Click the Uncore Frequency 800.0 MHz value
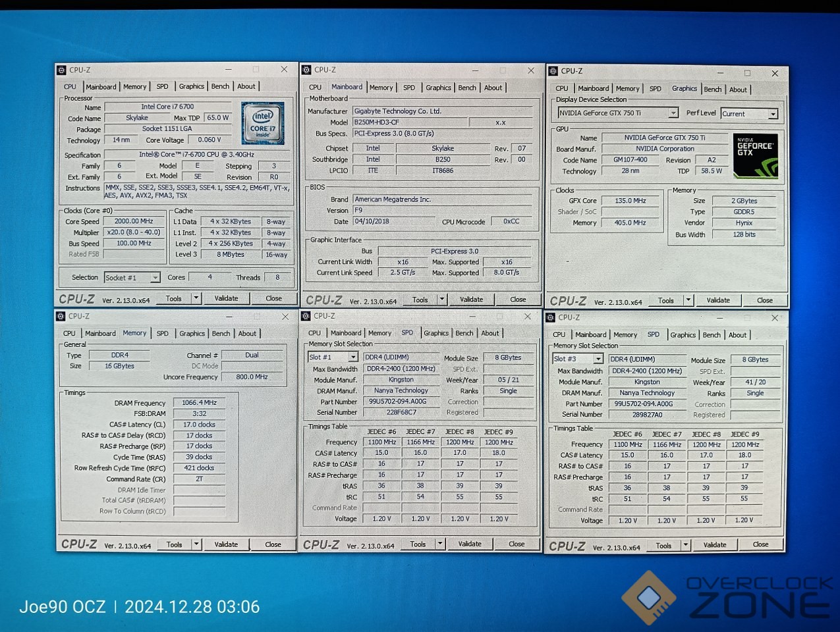840x632 pixels. pos(252,377)
